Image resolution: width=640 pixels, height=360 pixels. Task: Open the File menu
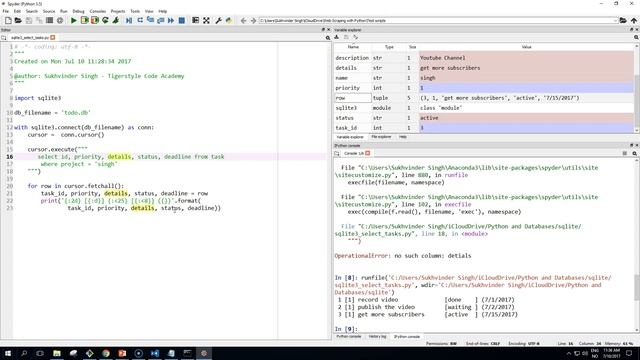coord(6,11)
